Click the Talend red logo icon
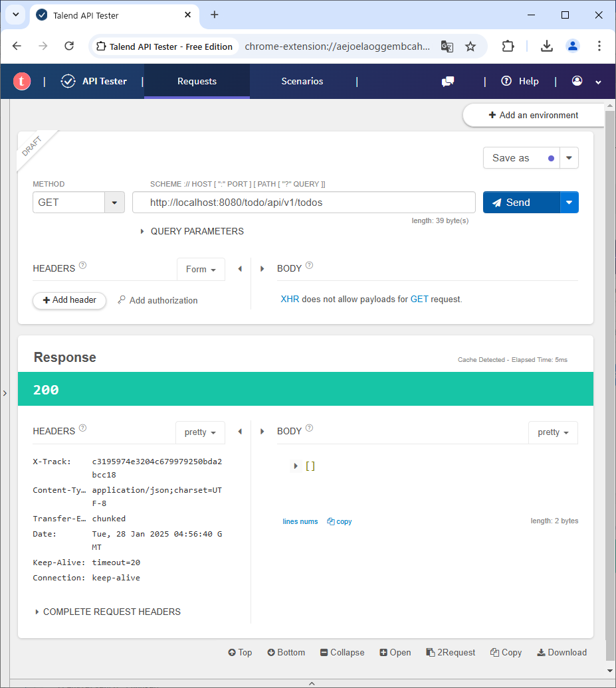This screenshot has height=688, width=616. point(22,82)
